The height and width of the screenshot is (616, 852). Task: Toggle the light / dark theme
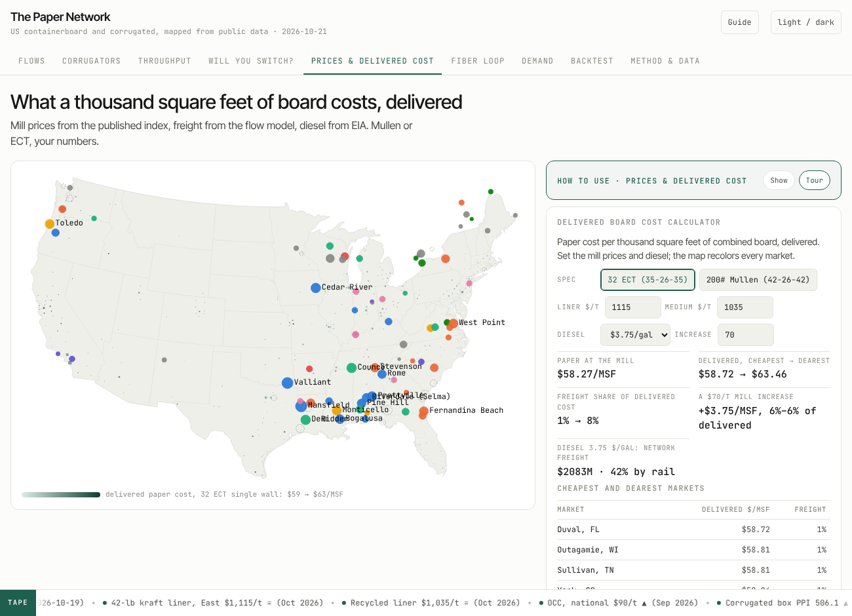point(805,22)
